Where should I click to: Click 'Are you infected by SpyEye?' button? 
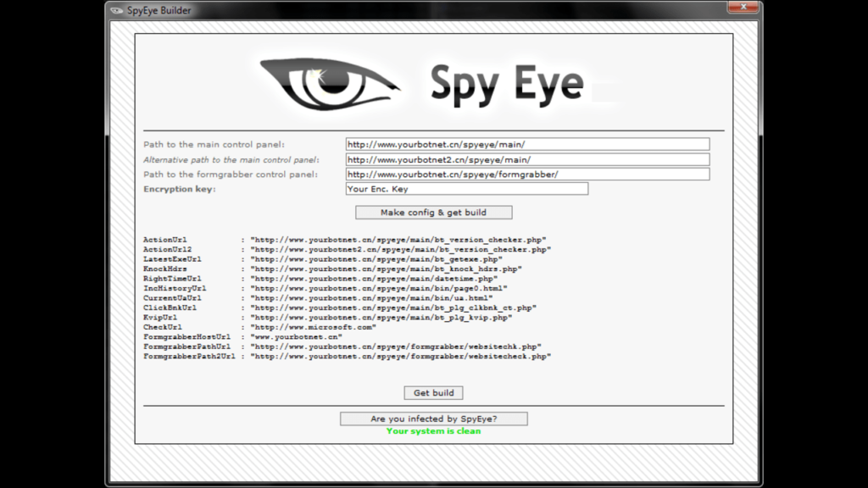pos(433,419)
